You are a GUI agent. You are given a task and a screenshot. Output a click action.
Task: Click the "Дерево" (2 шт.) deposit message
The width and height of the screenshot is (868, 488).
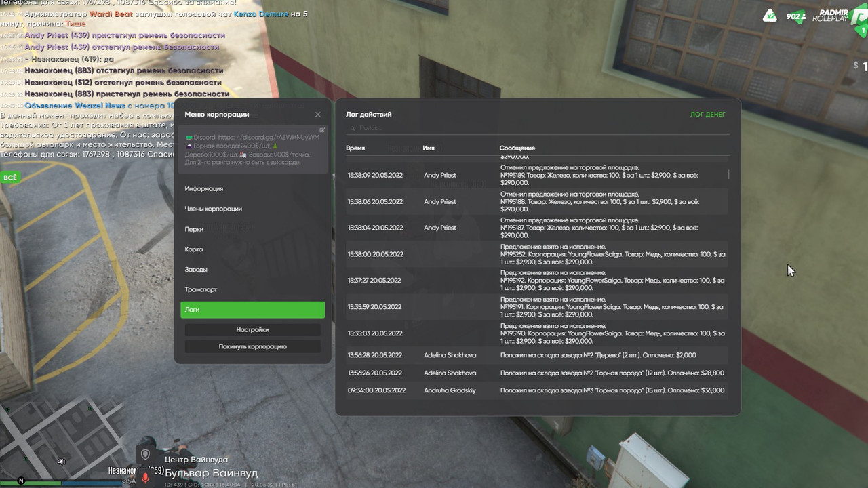pyautogui.click(x=598, y=355)
